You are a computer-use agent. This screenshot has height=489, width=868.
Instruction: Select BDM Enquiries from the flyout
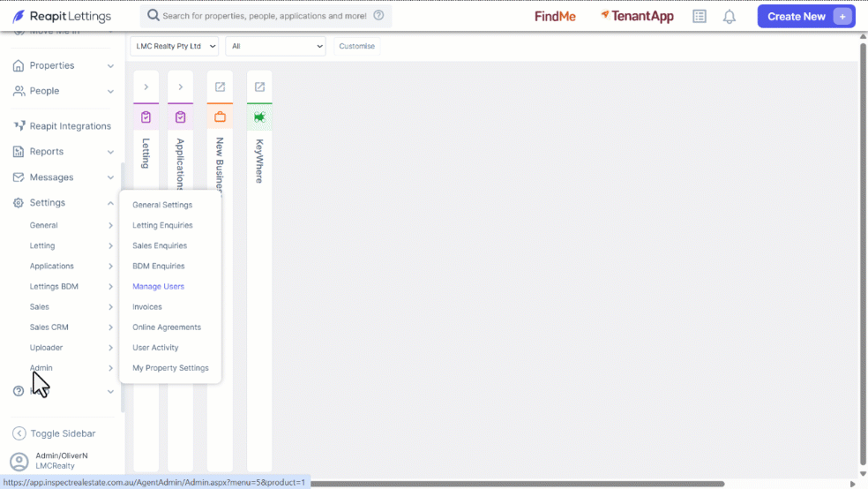pos(158,266)
